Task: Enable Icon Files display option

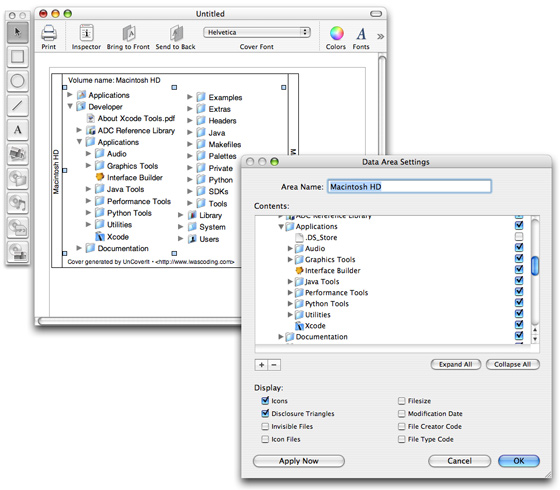Action: click(265, 439)
